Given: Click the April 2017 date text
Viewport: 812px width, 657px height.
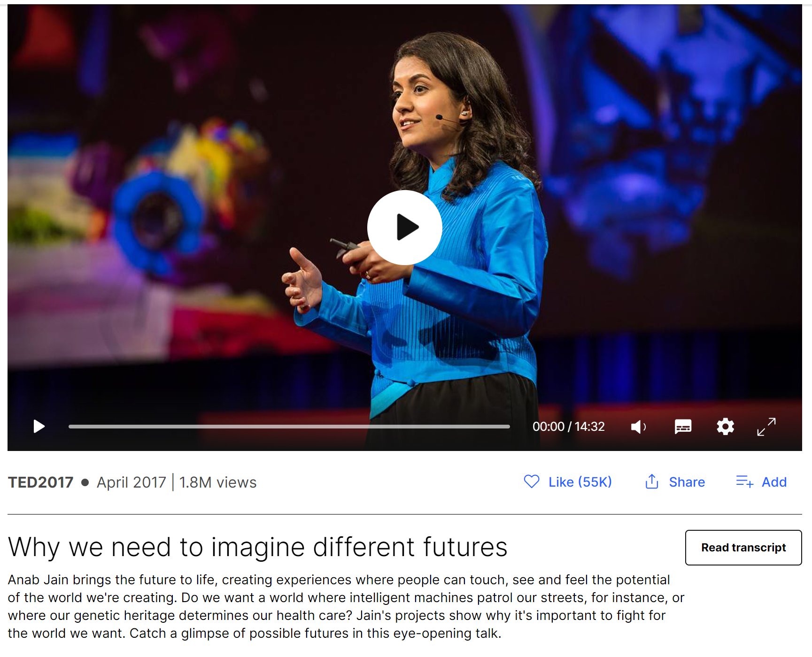Looking at the screenshot, I should pos(131,482).
